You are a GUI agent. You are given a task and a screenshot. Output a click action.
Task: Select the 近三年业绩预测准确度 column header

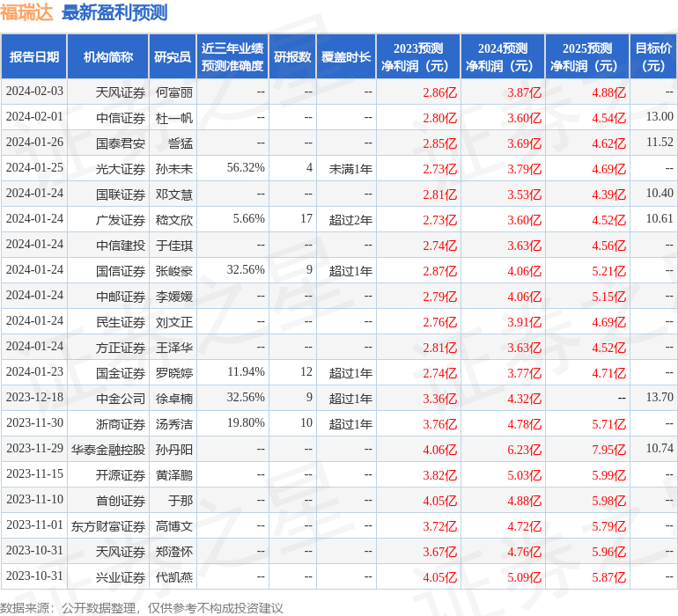(x=232, y=56)
